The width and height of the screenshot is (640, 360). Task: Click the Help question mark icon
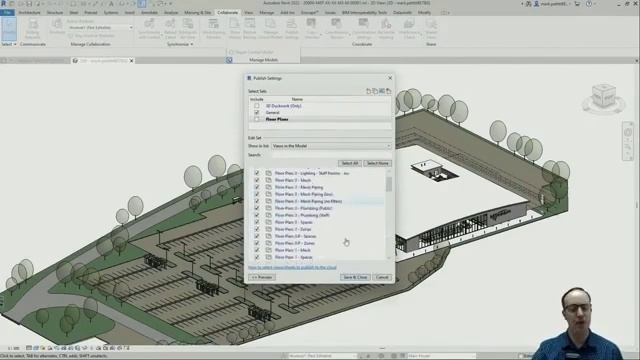click(x=589, y=4)
